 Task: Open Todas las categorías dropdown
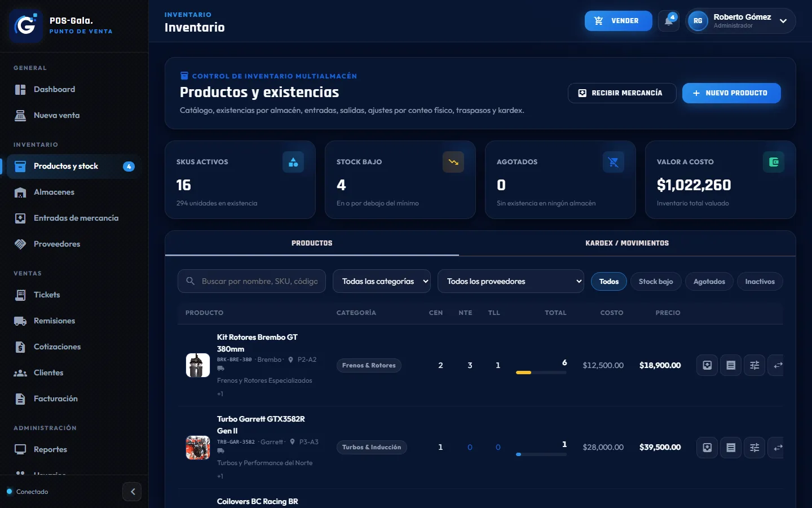(x=382, y=281)
